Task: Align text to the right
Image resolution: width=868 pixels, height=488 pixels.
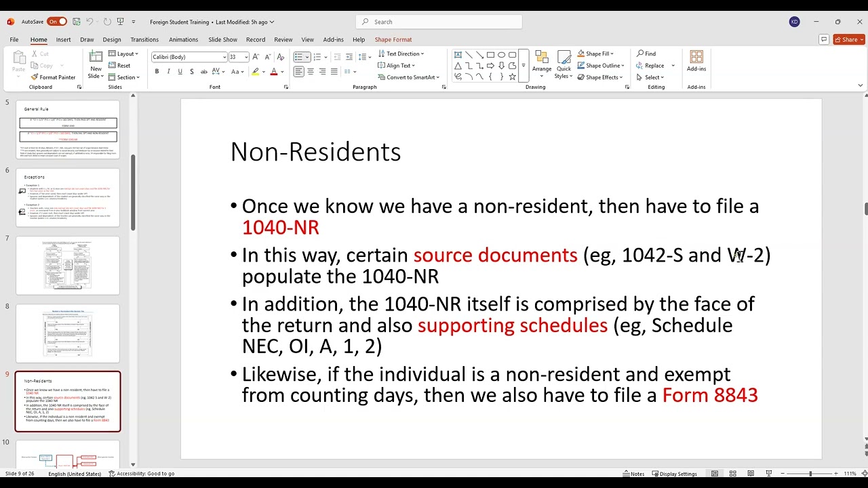Action: (322, 71)
